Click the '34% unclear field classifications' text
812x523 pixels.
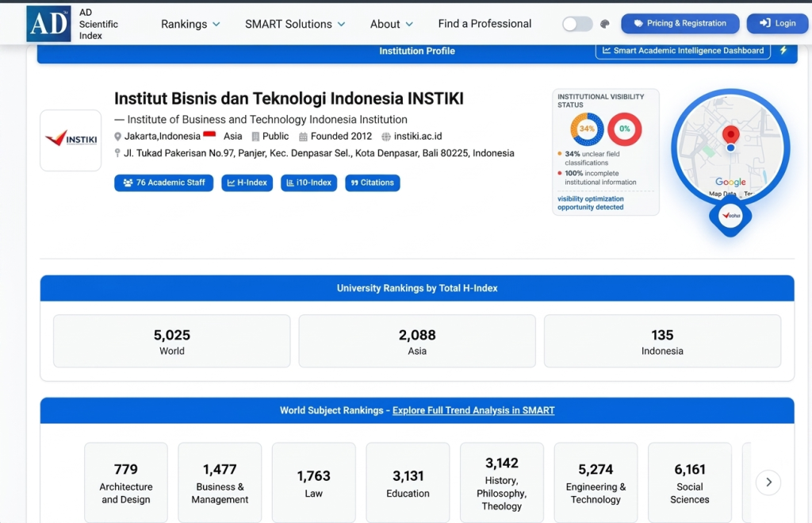point(592,158)
